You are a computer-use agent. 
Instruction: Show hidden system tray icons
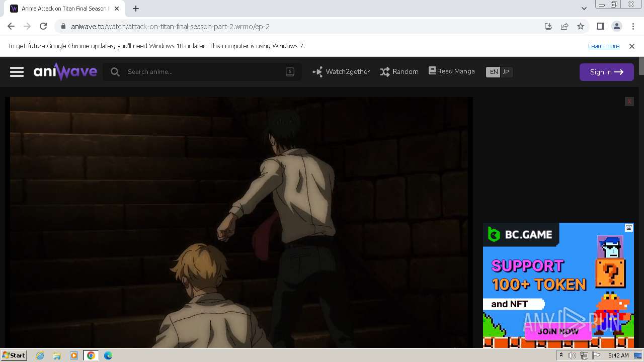click(561, 355)
